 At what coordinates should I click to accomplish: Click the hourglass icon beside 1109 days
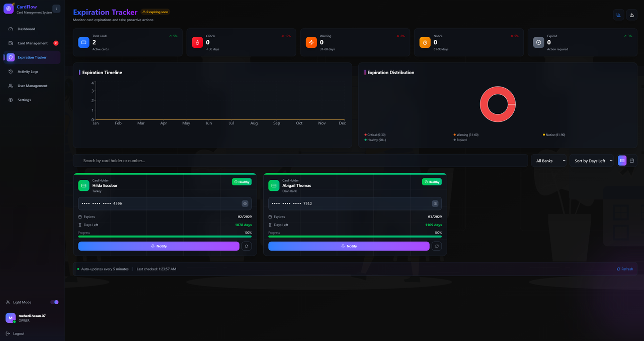[270, 225]
